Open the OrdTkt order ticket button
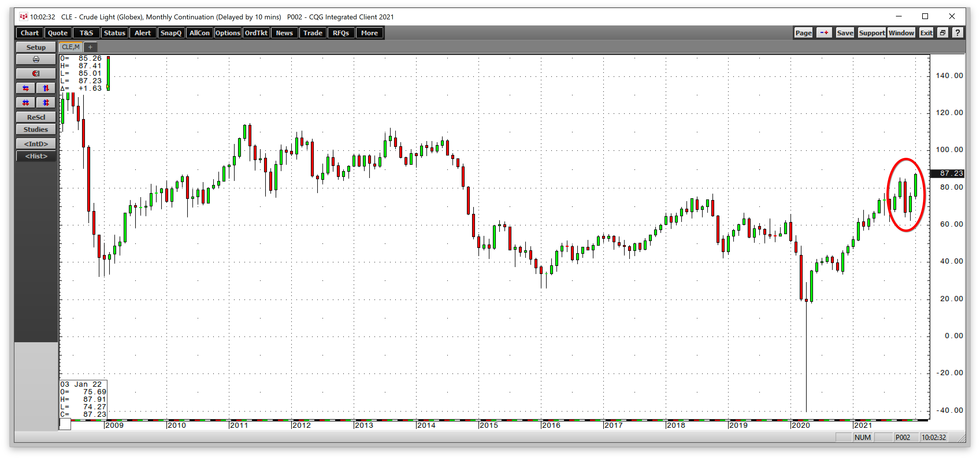The height and width of the screenshot is (459, 980). coord(256,33)
